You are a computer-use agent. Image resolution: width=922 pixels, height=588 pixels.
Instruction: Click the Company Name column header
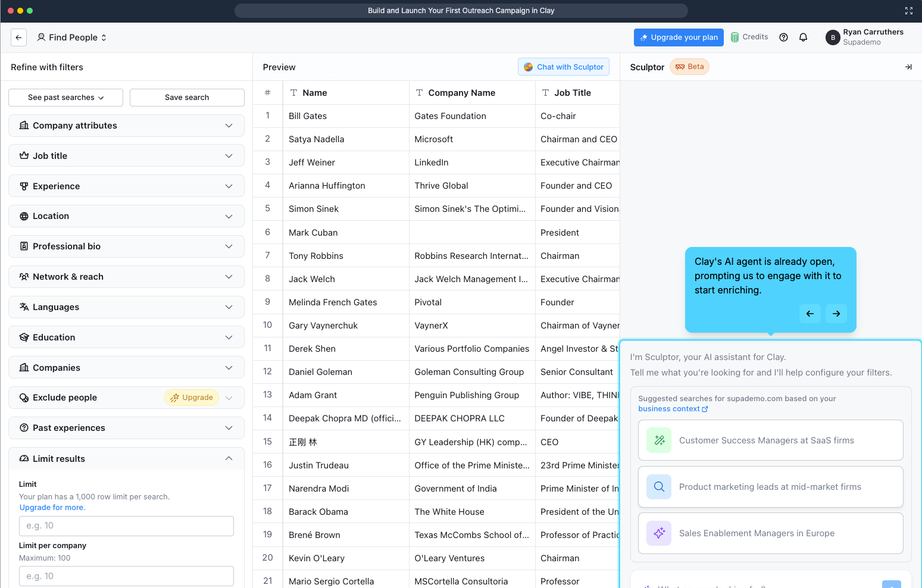pos(472,93)
